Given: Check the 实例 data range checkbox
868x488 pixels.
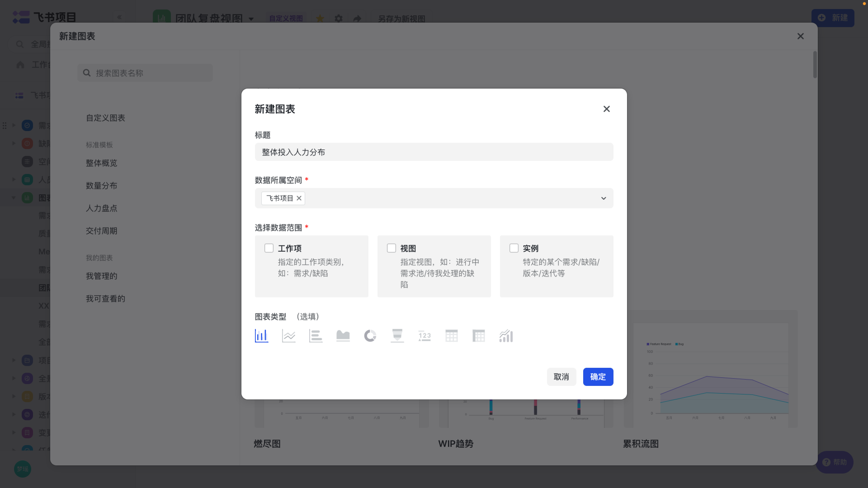Looking at the screenshot, I should click(514, 248).
